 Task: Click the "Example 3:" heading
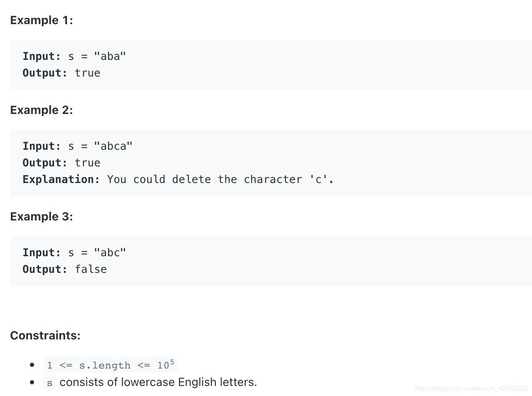click(42, 217)
